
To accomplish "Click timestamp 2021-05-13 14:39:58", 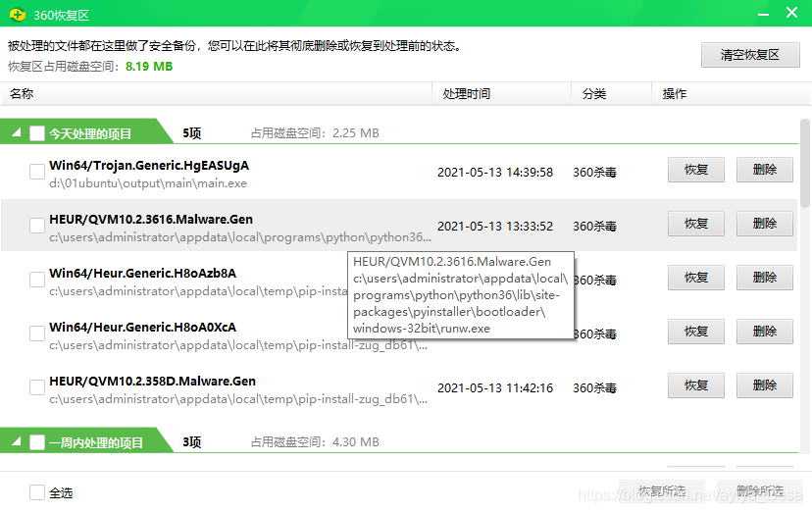I will coord(495,172).
